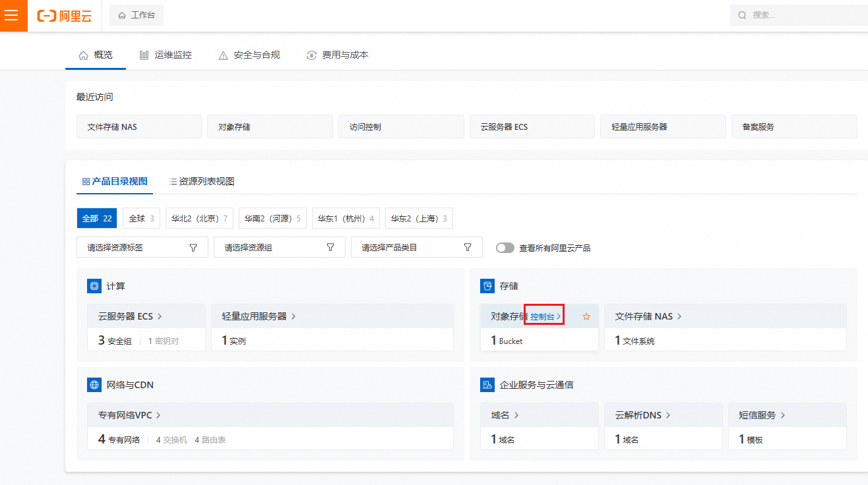
Task: Select the 产品目录视图 view tab
Action: coord(115,181)
